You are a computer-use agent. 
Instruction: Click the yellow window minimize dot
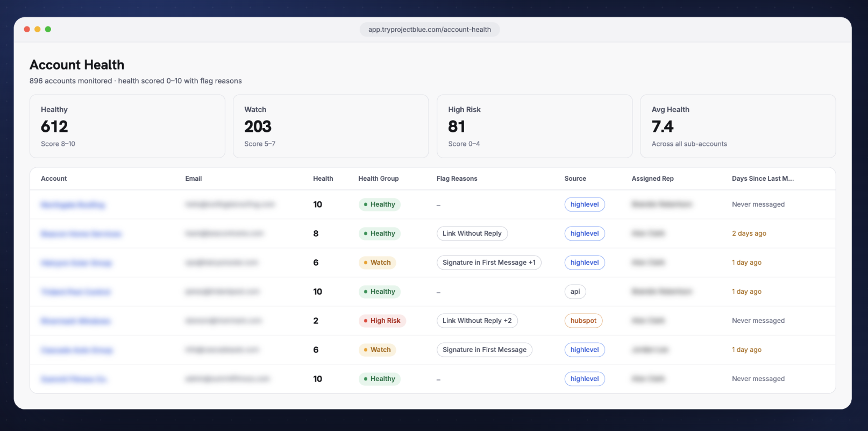coord(38,29)
